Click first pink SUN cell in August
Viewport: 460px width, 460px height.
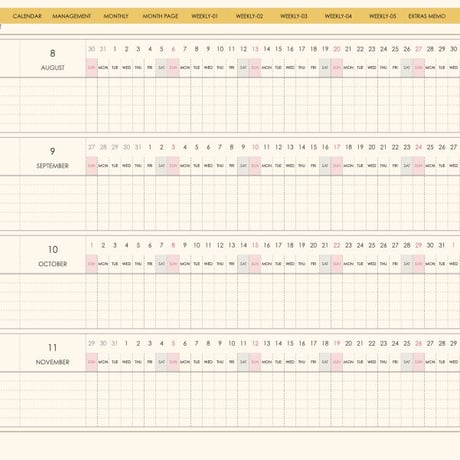pos(92,68)
